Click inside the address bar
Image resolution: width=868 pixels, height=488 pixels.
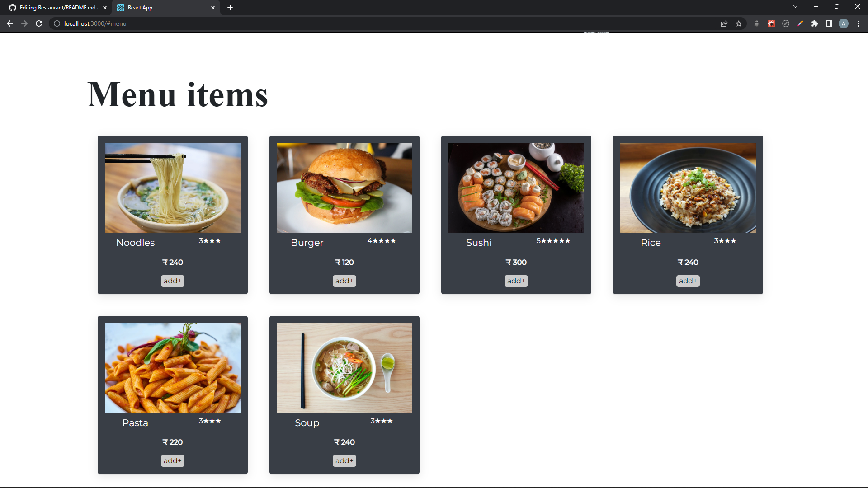point(181,23)
